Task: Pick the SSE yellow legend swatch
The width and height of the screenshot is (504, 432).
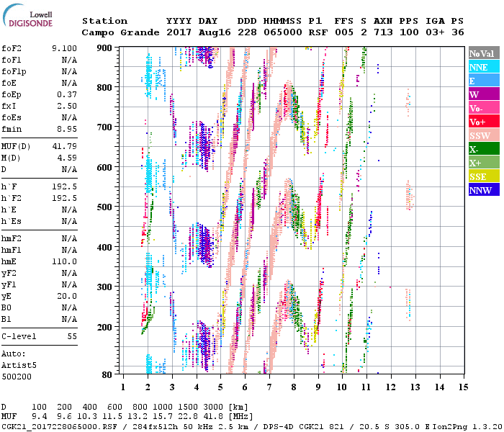Action: [482, 176]
